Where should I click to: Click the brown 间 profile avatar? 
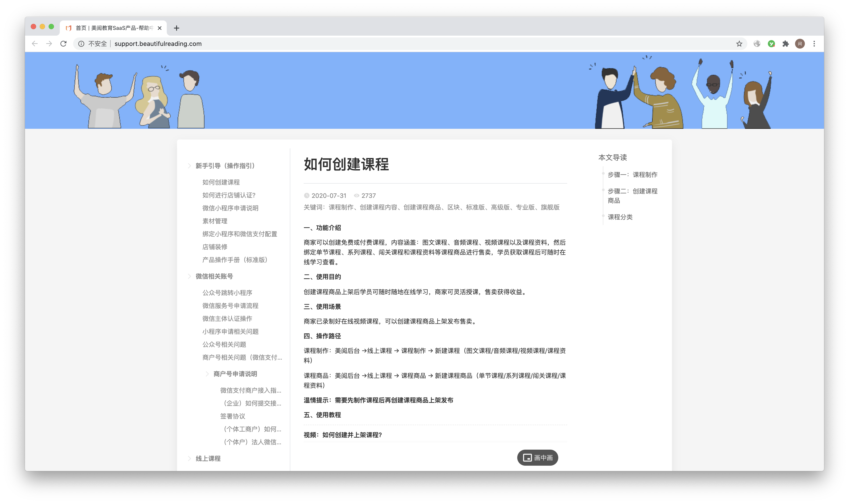coord(800,43)
